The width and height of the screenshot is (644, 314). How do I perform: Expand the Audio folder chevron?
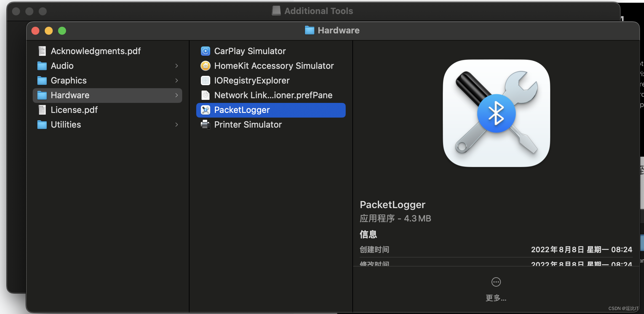[x=177, y=66]
